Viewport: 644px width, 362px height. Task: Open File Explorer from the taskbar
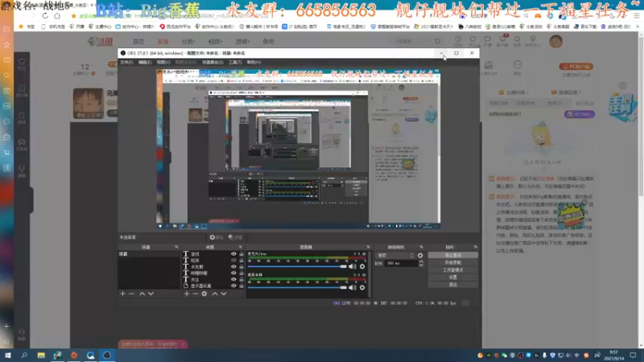tap(41, 355)
